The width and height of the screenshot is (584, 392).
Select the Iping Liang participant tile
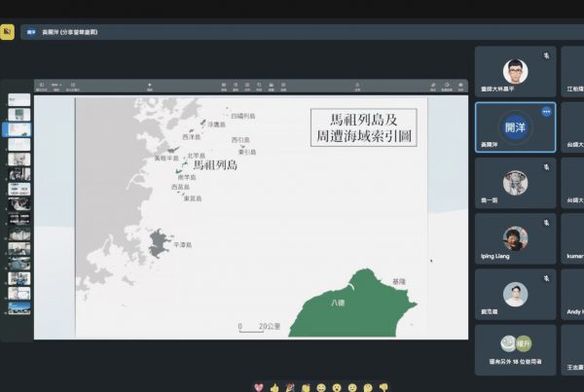(515, 237)
